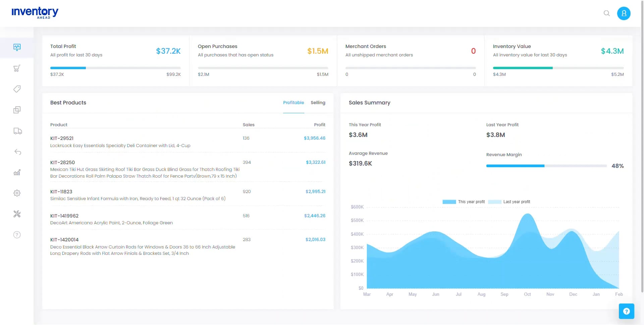Click profit amount $2,446.26

(x=315, y=216)
